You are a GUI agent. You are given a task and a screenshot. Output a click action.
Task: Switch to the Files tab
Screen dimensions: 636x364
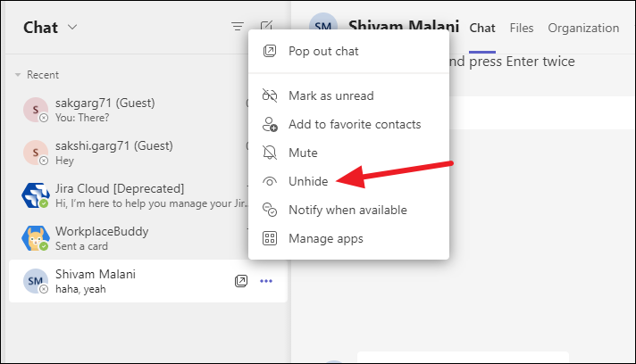tap(521, 28)
